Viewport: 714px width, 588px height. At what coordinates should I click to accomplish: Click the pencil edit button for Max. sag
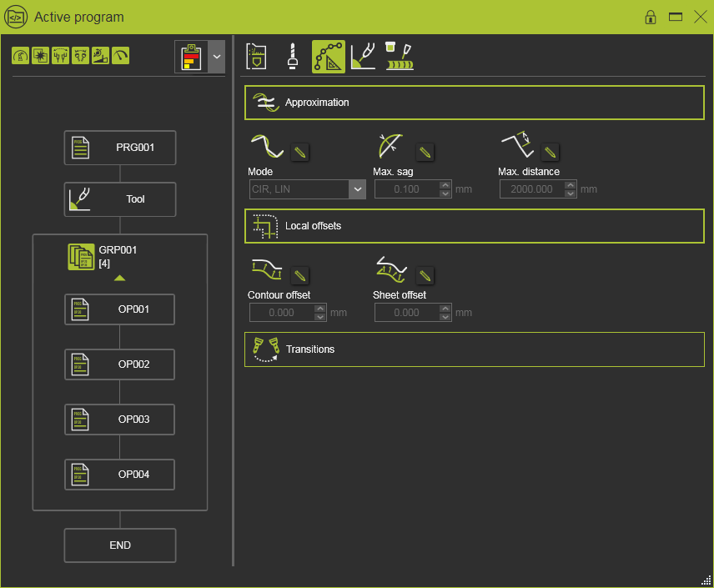[425, 152]
